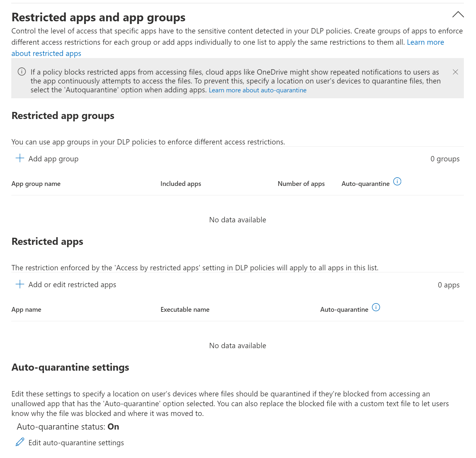Click the info icon beside app groups Auto-quarantine
Image resolution: width=476 pixels, height=458 pixels.
[397, 181]
